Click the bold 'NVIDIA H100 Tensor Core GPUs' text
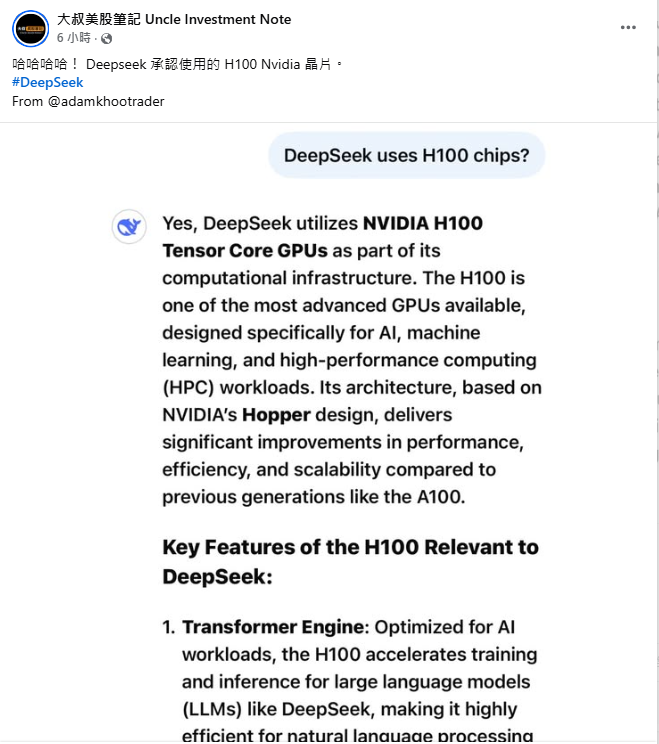Image resolution: width=659 pixels, height=744 pixels. [x=323, y=237]
